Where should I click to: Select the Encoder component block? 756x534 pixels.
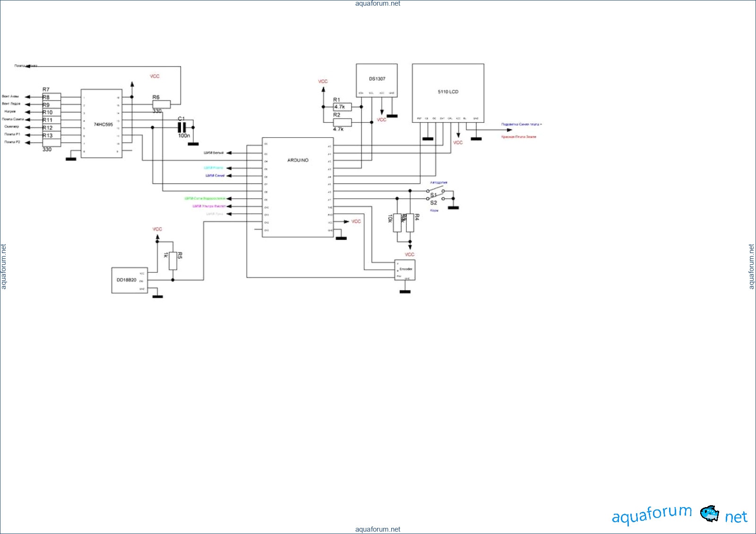[x=405, y=270]
